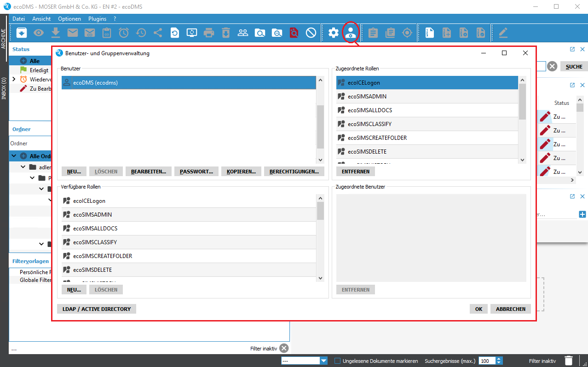Click the prohibited circle icon in toolbar

click(311, 33)
